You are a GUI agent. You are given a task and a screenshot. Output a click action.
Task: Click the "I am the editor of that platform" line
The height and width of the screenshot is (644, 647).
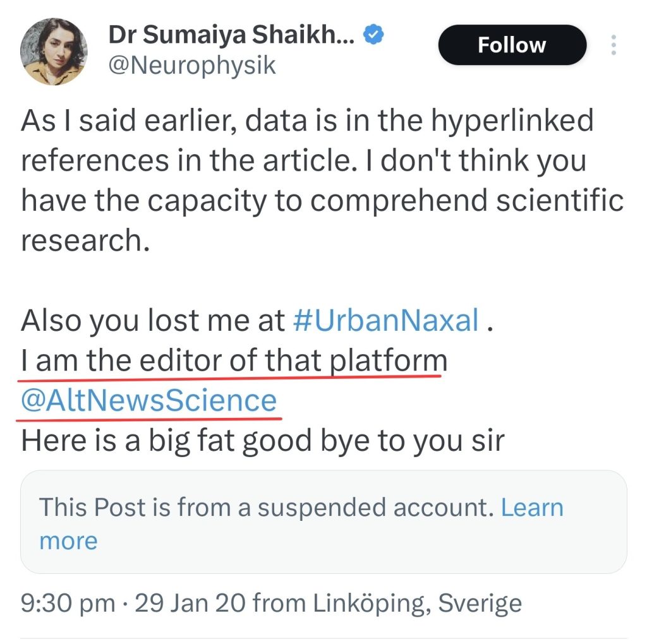pyautogui.click(x=234, y=361)
